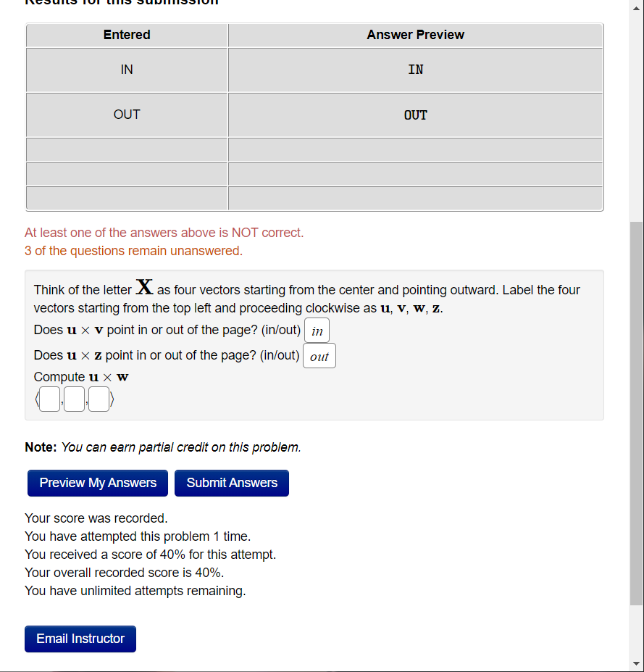Image resolution: width=644 pixels, height=672 pixels.
Task: Click the Preview My Answers button
Action: coord(97,482)
